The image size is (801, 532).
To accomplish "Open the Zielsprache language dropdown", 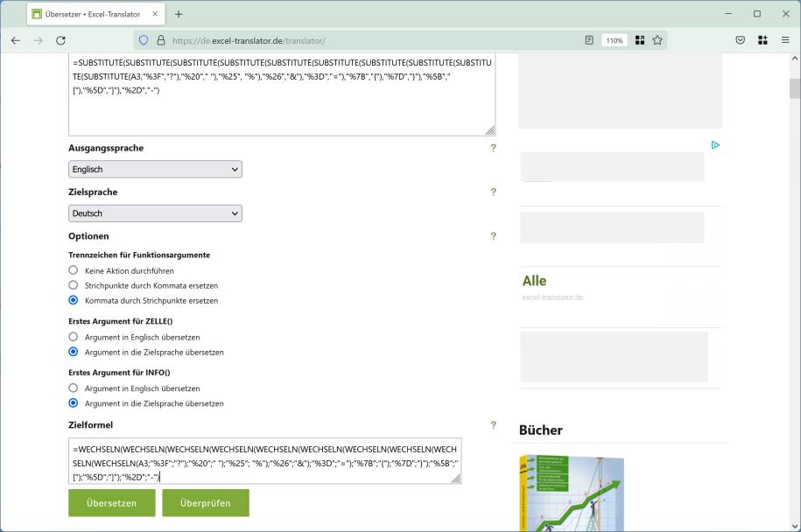I will 155,213.
